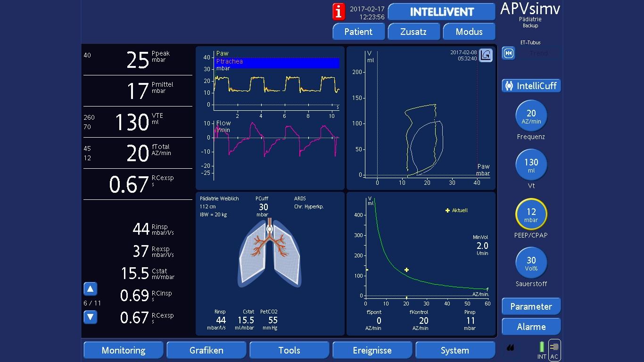The height and width of the screenshot is (362, 644).
Task: Switch to the Grafiken tab
Action: (206, 350)
